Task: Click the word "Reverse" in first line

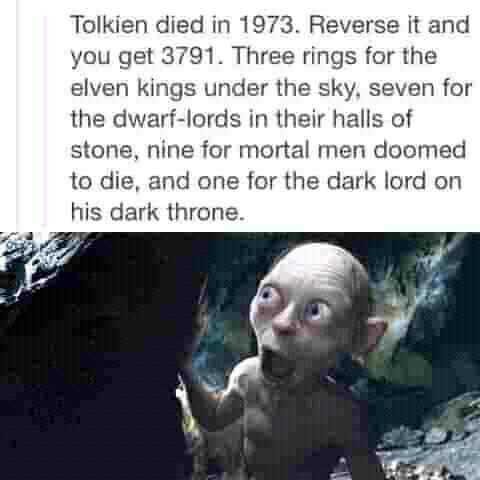Action: pyautogui.click(x=353, y=25)
